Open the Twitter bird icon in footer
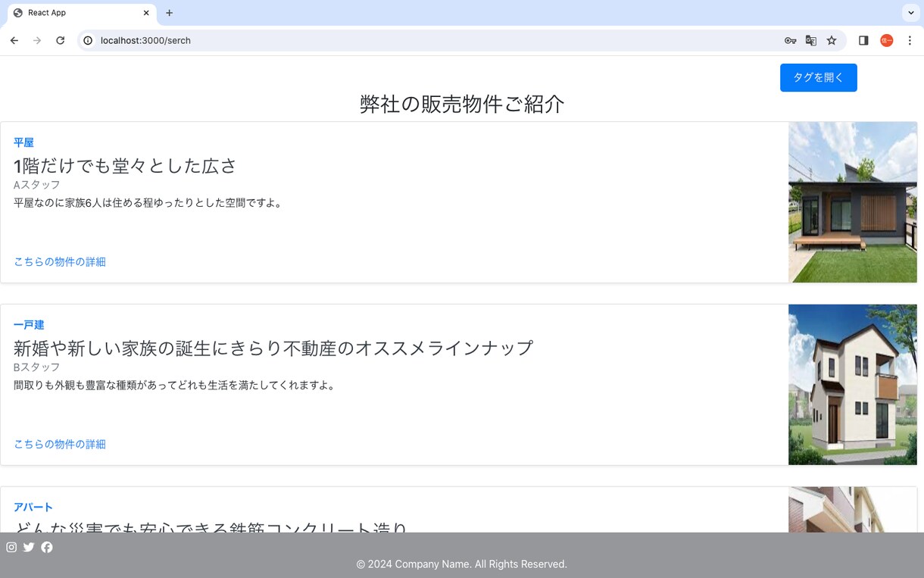 [x=29, y=547]
